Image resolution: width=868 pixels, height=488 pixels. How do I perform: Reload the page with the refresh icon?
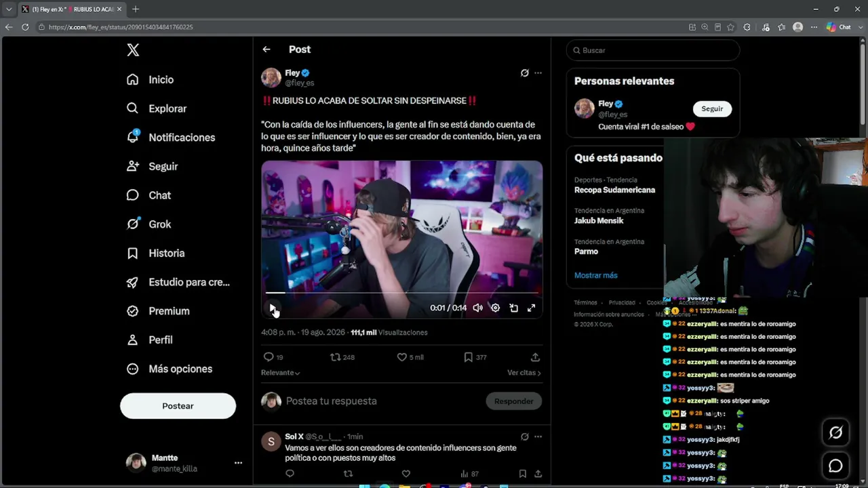point(25,27)
